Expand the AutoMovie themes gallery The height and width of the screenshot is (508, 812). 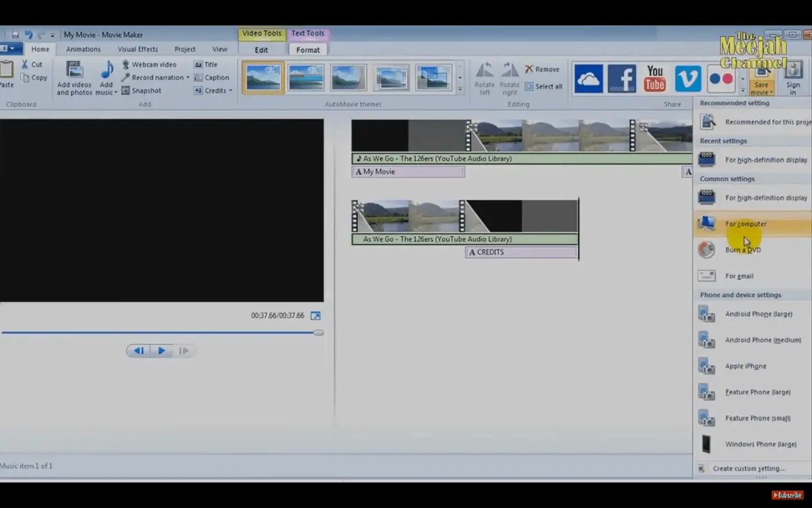460,90
